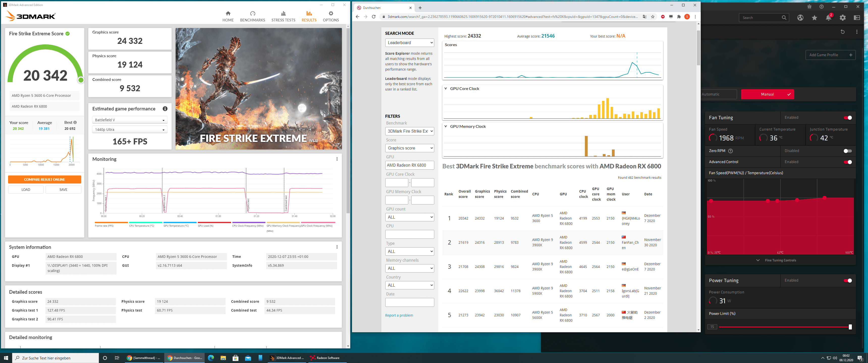Click the Radeon Software star favorites icon
This screenshot has width=868, height=363.
pos(814,18)
